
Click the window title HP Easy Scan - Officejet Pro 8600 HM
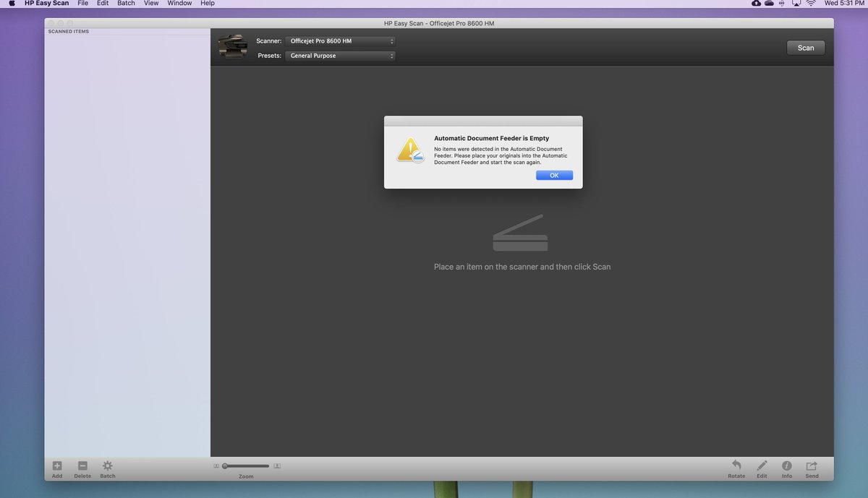tap(439, 23)
